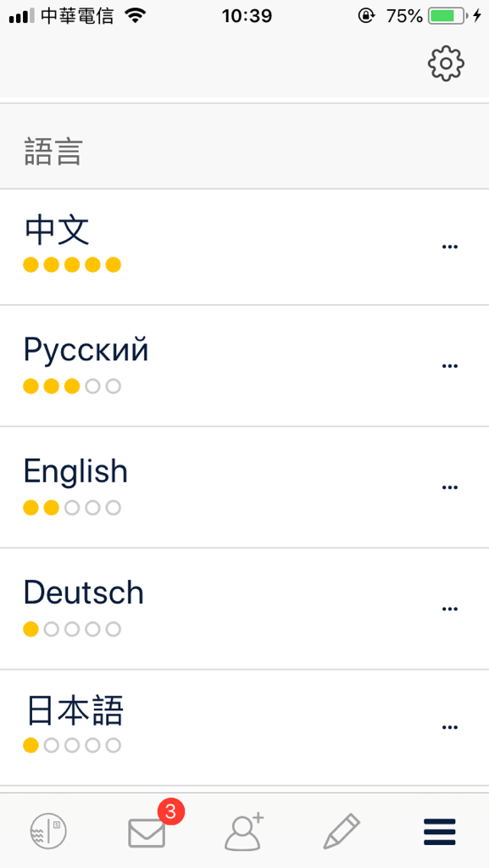Open more options for 日本語
The image size is (489, 868).
(x=450, y=727)
